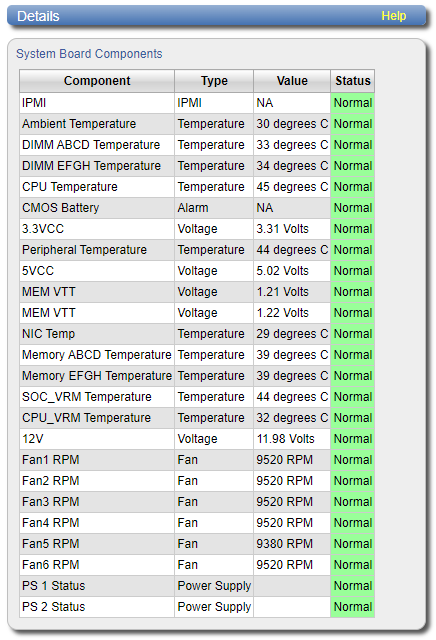Click the Status column header
Viewport: 436px width, 640px height.
tap(353, 81)
